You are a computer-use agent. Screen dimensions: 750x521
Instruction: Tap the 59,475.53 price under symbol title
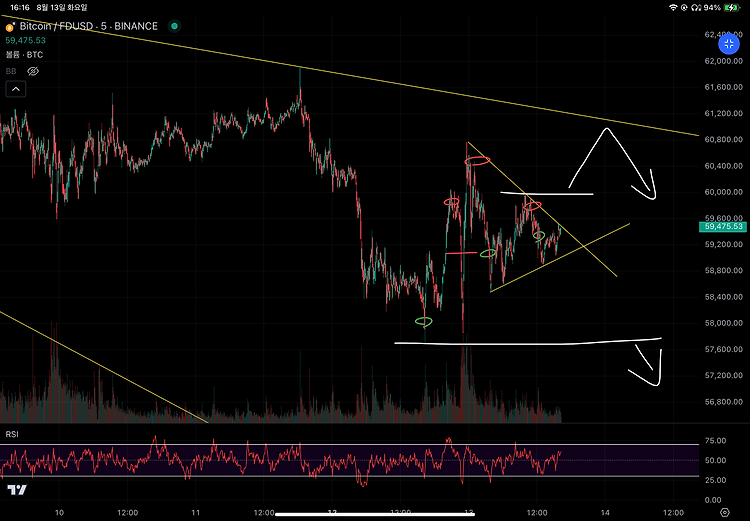[x=25, y=41]
